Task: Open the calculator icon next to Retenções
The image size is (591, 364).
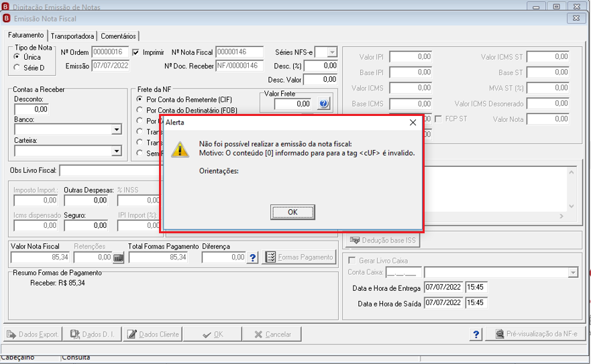Action: [118, 257]
